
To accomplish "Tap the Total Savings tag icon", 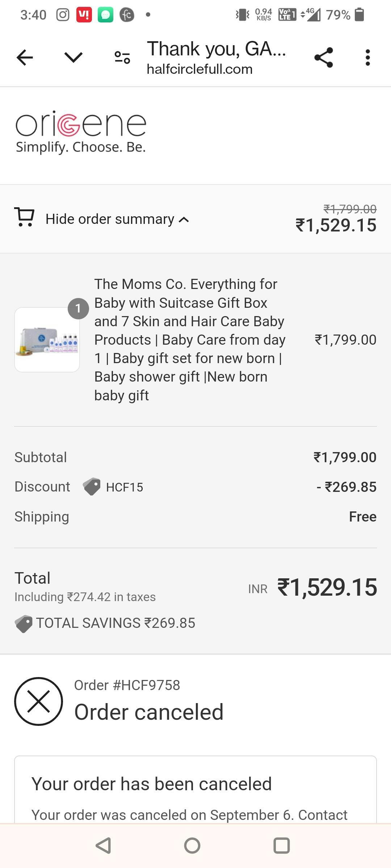I will [x=24, y=624].
